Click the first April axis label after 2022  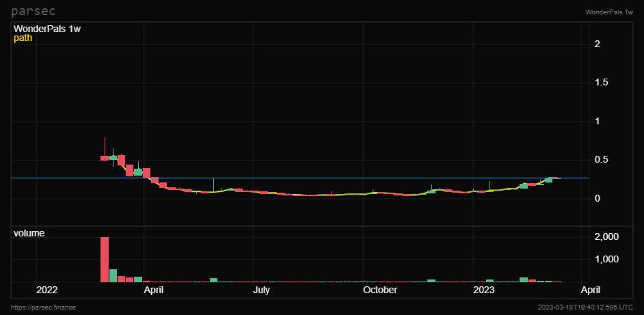(155, 290)
